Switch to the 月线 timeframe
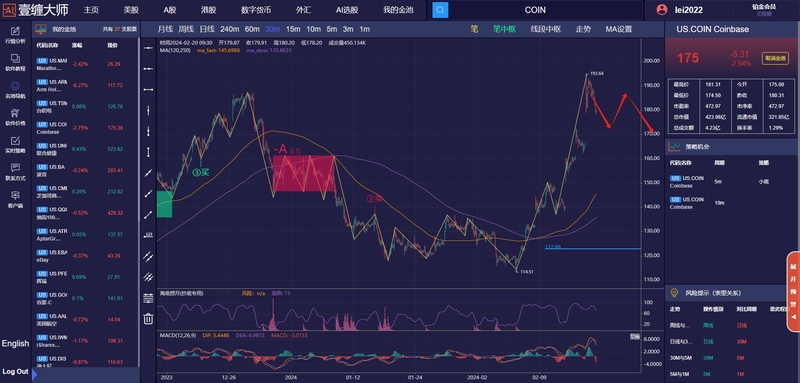Image resolution: width=800 pixels, height=383 pixels. coord(165,29)
